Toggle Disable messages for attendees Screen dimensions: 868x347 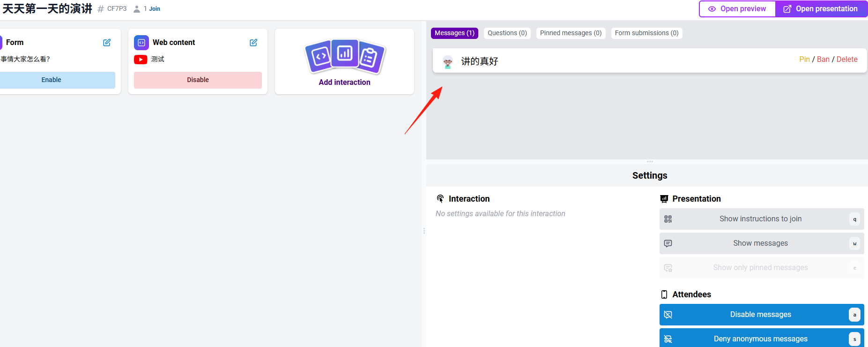pos(762,315)
